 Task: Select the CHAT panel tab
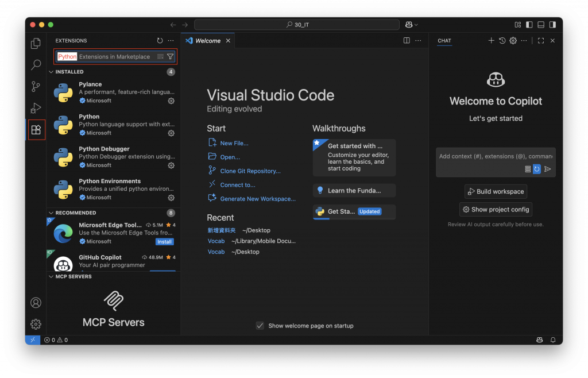tap(444, 40)
